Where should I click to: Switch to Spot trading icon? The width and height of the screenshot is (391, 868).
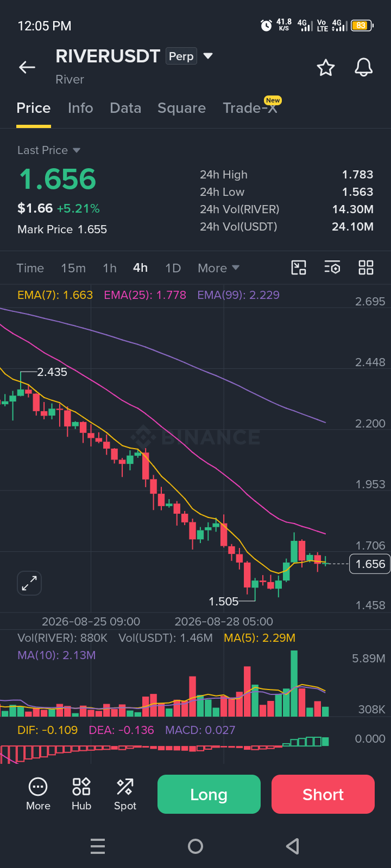pos(125,794)
